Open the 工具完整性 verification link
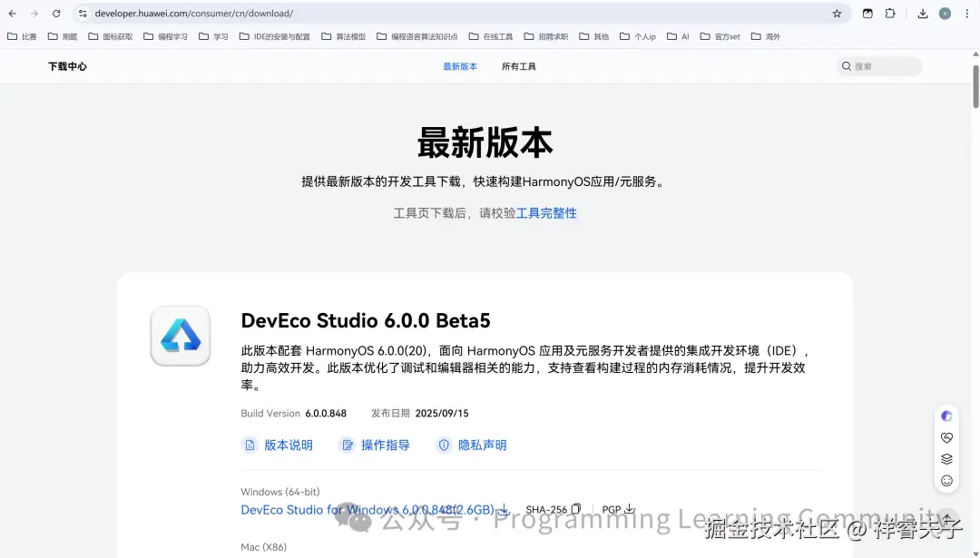This screenshot has width=980, height=558. 545,212
